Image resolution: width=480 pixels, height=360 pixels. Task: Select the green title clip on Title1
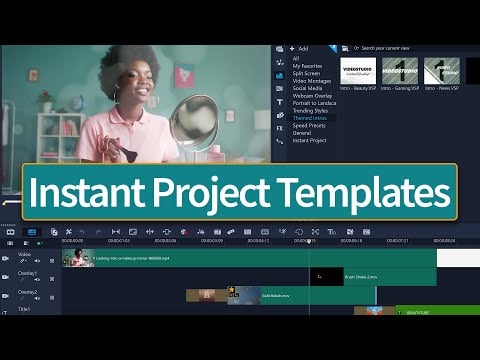point(437,311)
